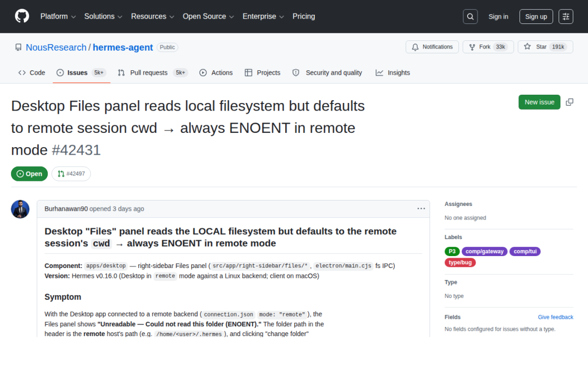588x377 pixels.
Task: Expand the Solutions menu
Action: pos(103,16)
